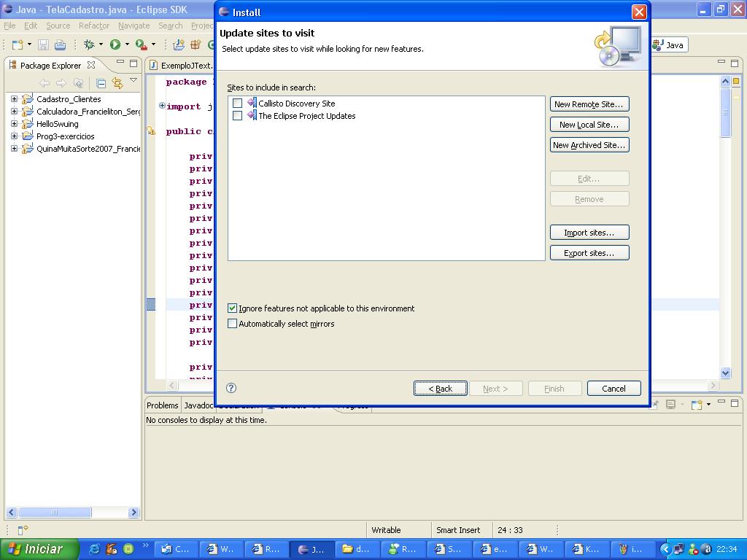The height and width of the screenshot is (560, 747).
Task: Minimize the Console view panel
Action: point(721,402)
